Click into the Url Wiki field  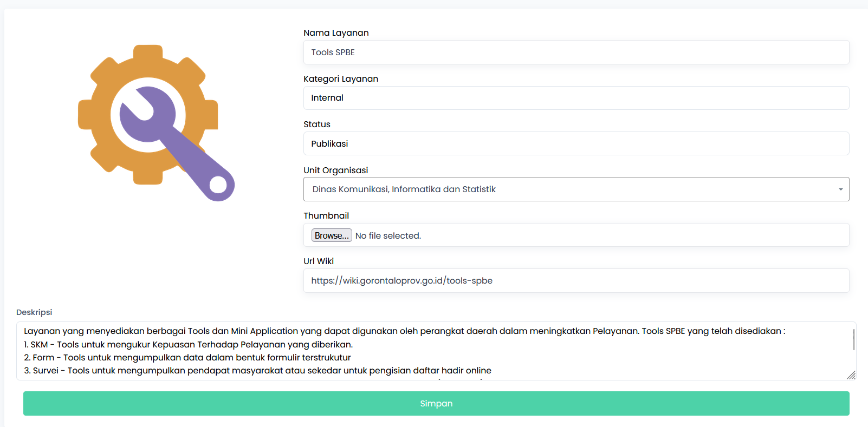575,281
